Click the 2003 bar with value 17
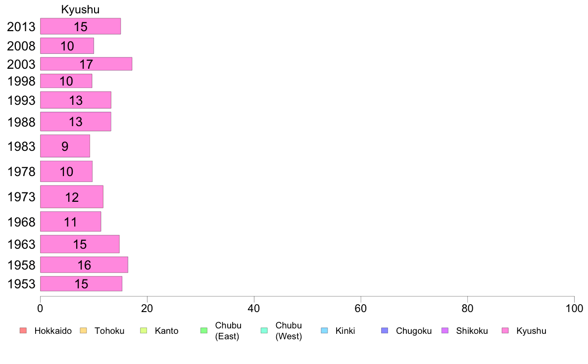588x364 pixels. coord(86,64)
